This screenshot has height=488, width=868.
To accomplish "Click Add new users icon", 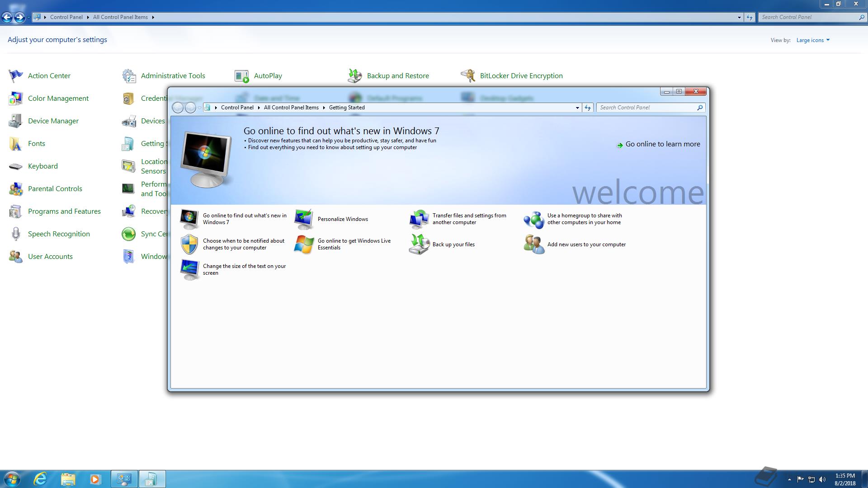I will pos(533,244).
